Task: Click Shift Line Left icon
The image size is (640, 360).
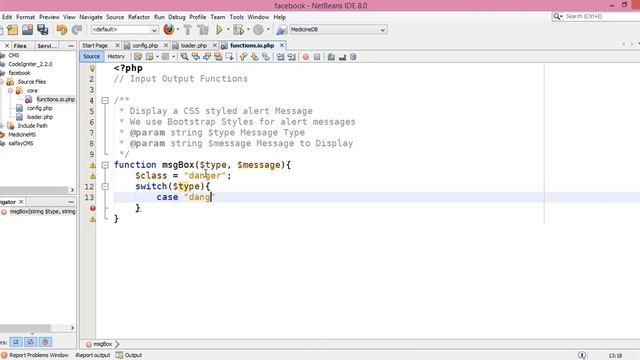Action: click(280, 57)
